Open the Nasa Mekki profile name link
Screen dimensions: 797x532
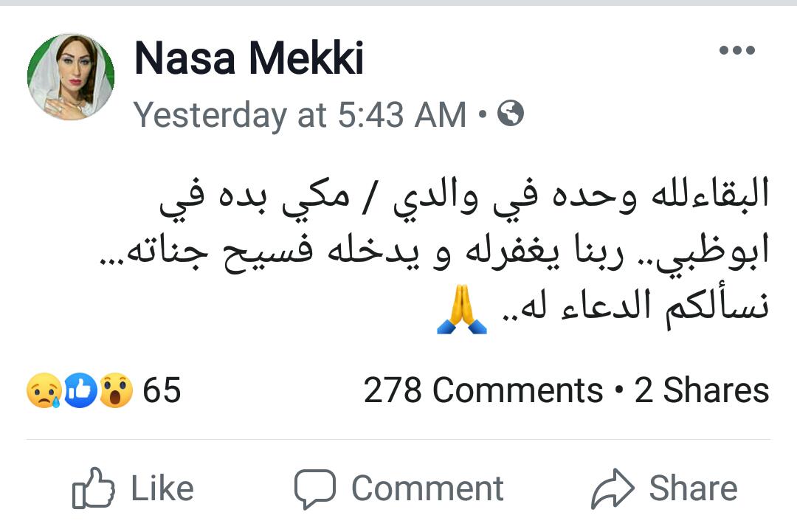click(249, 59)
